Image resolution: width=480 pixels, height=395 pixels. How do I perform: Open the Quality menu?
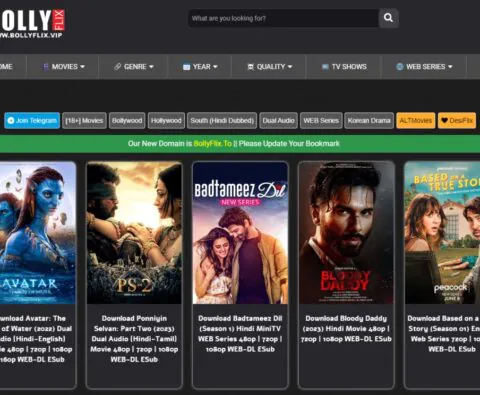[269, 67]
